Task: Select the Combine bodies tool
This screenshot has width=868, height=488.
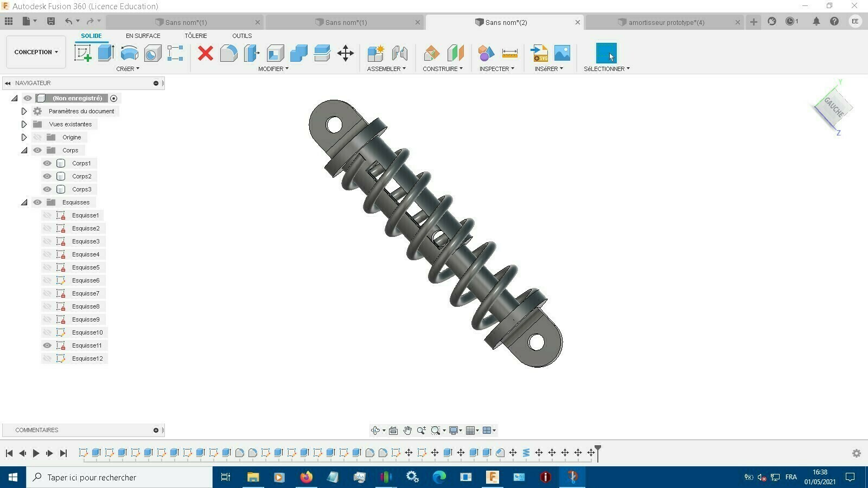Action: click(298, 53)
